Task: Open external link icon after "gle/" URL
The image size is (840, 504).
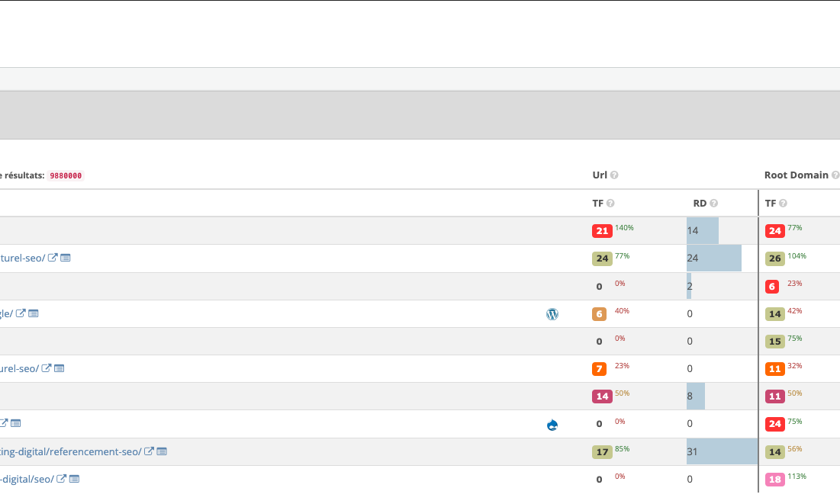Action: click(21, 313)
